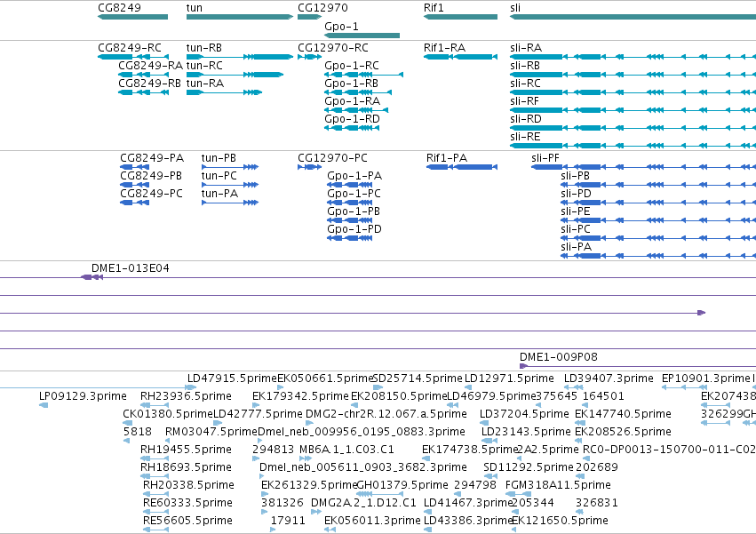Select protein label CG8249-PC
The height and width of the screenshot is (534, 756).
click(x=151, y=194)
